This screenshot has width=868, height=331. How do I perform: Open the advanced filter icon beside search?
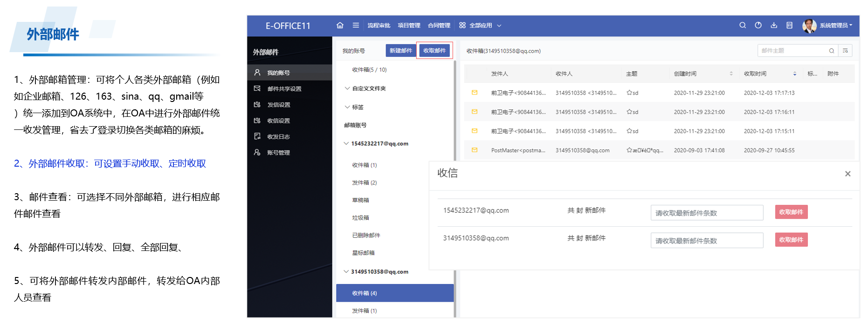(x=845, y=51)
